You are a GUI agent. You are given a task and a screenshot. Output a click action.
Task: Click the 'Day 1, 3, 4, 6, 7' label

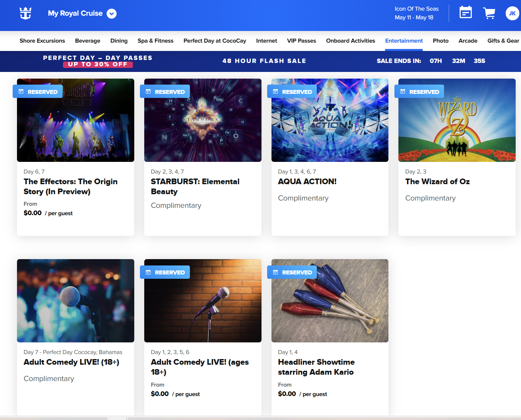tap(297, 172)
